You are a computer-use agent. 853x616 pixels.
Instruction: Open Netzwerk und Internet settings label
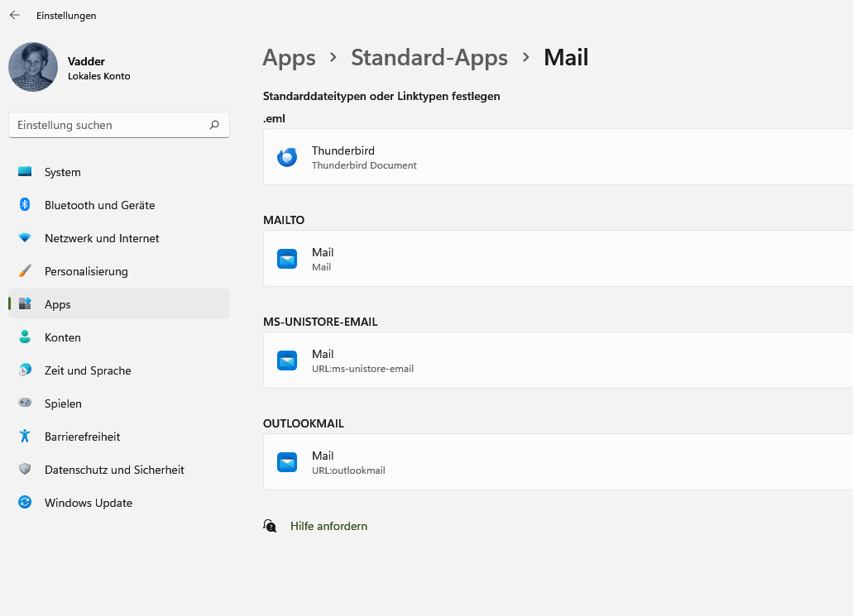[102, 239]
